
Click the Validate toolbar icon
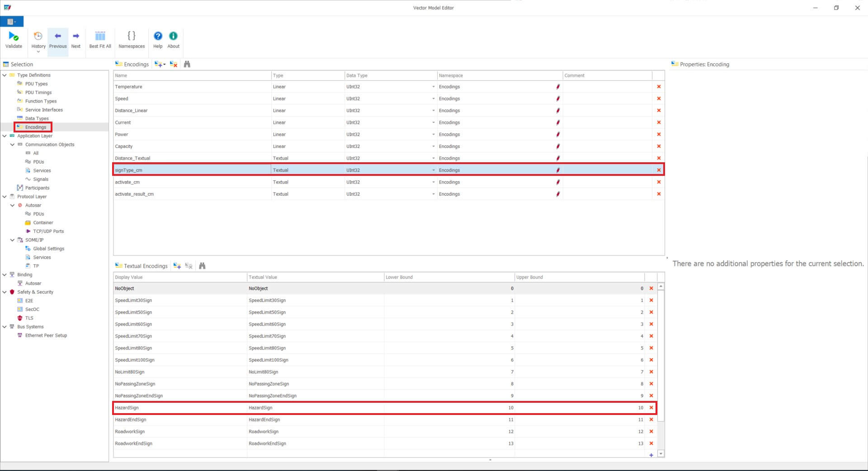coord(14,40)
